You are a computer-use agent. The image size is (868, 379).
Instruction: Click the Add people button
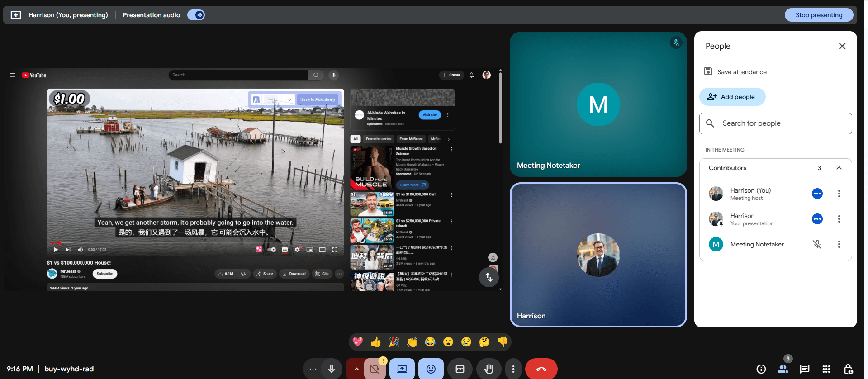732,97
